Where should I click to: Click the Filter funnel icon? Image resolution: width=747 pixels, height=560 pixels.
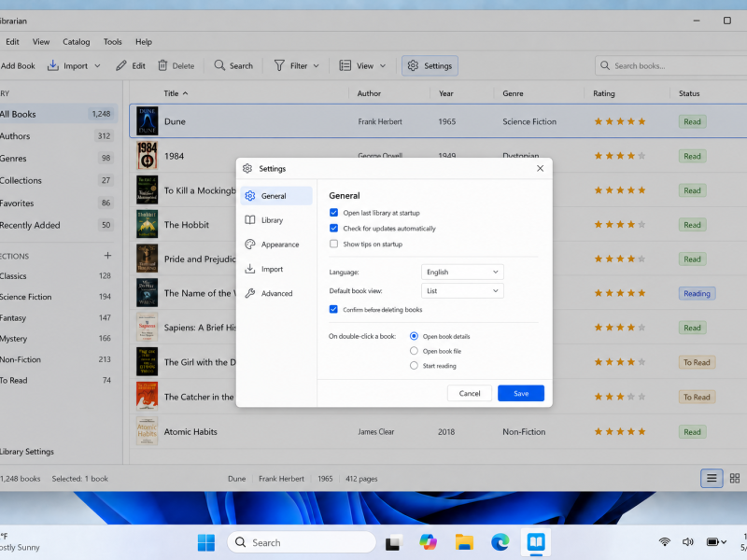coord(279,65)
